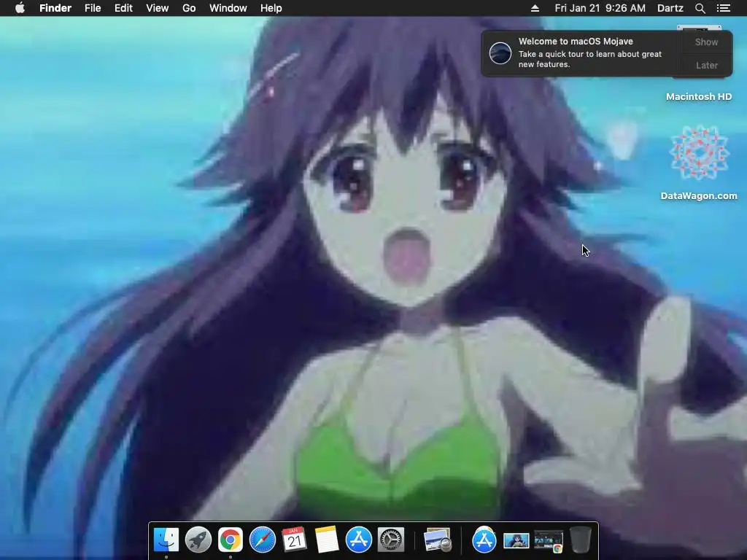Select the DataWagon.com desktop icon
This screenshot has height=560, width=747.
[x=699, y=152]
